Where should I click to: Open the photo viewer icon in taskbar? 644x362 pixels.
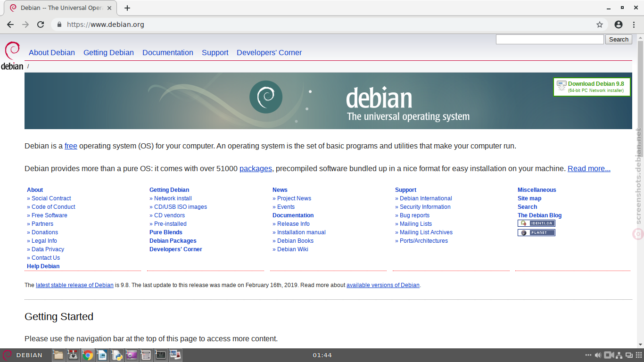pyautogui.click(x=175, y=355)
